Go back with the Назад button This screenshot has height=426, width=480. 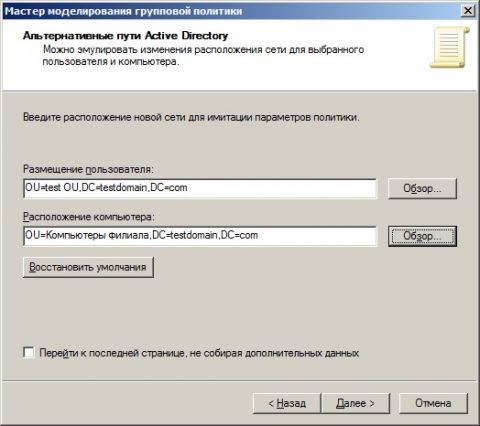tap(287, 403)
